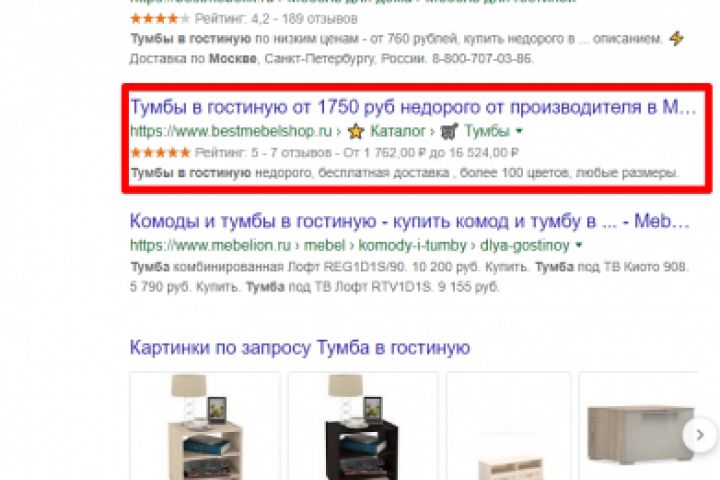Open the gray cabinet image thumbnail
Screen dimensions: 720x480
point(639,426)
